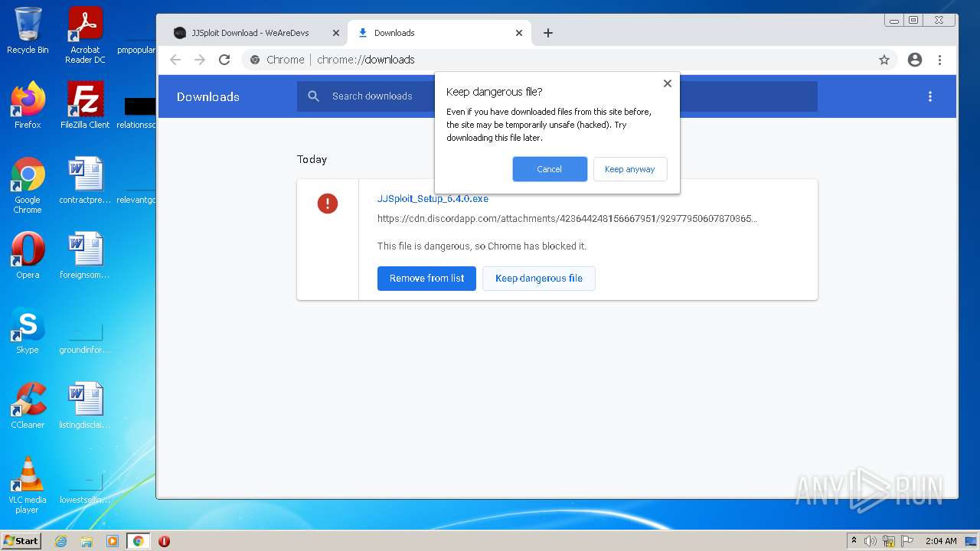Select the contractpre... Word document
Viewport: 980px width, 551px height.
point(85,181)
